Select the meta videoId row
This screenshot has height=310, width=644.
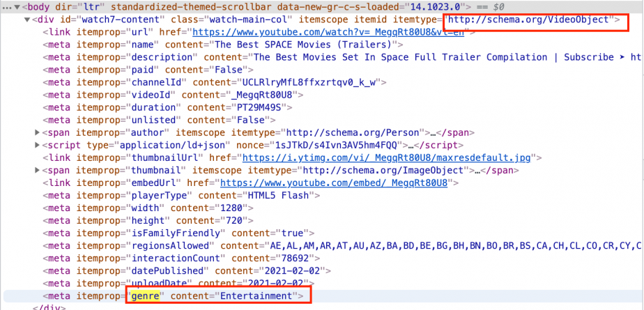173,95
